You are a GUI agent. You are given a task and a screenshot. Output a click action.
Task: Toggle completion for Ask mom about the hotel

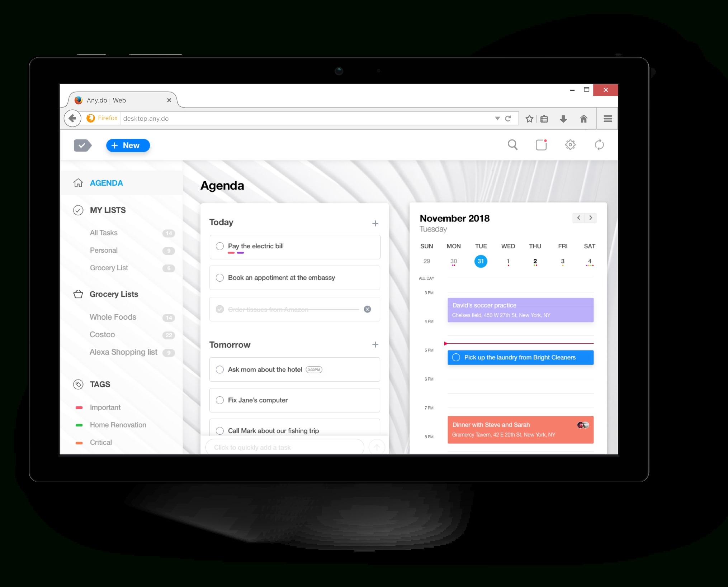(x=219, y=369)
